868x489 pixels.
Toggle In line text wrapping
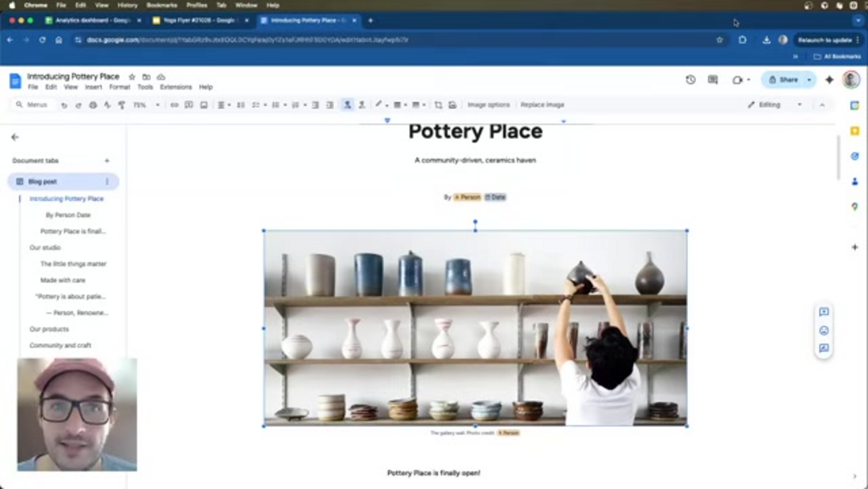(346, 105)
